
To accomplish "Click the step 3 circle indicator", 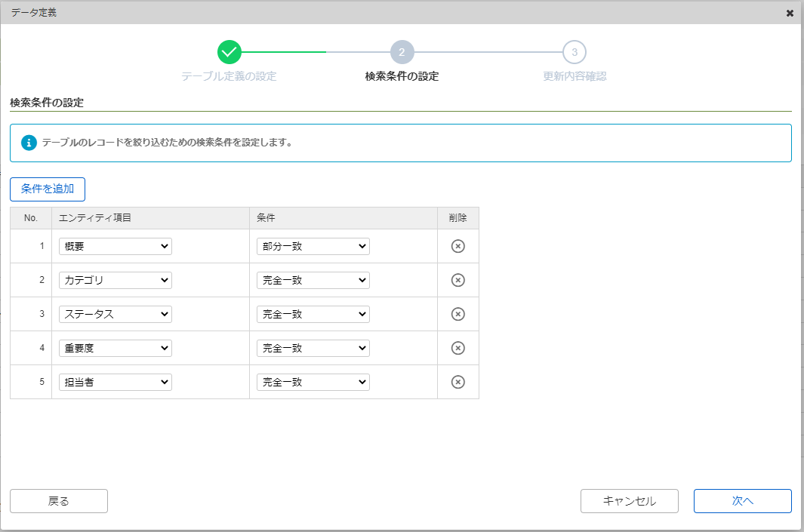I will click(575, 52).
